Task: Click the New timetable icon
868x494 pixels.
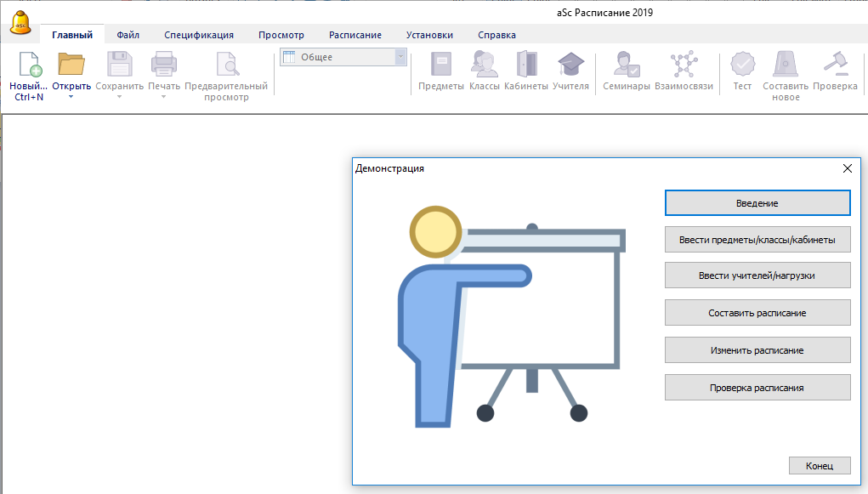Action: click(x=29, y=65)
